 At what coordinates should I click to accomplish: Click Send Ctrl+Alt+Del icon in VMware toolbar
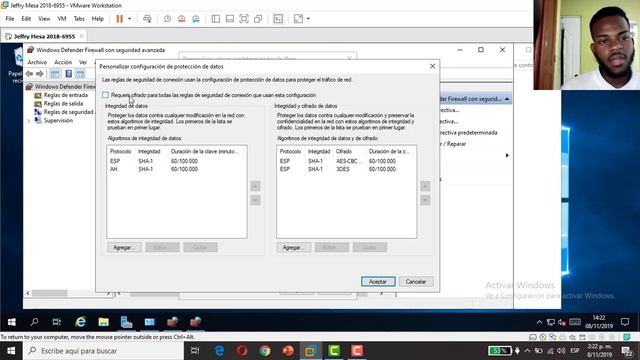(x=147, y=19)
